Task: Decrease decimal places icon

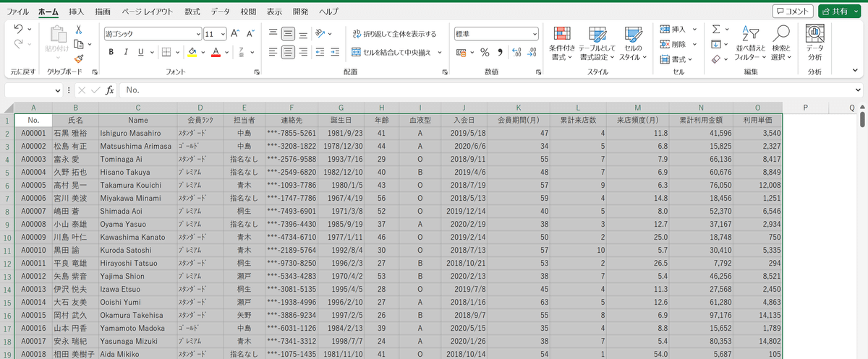Action: point(533,52)
